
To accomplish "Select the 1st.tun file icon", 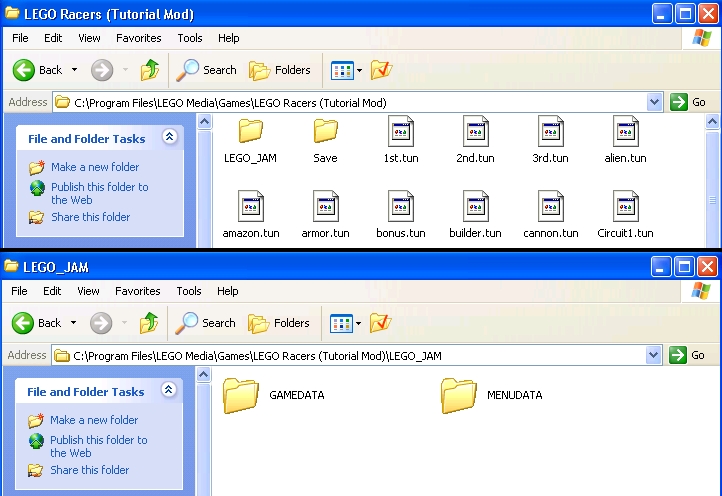I will [401, 131].
